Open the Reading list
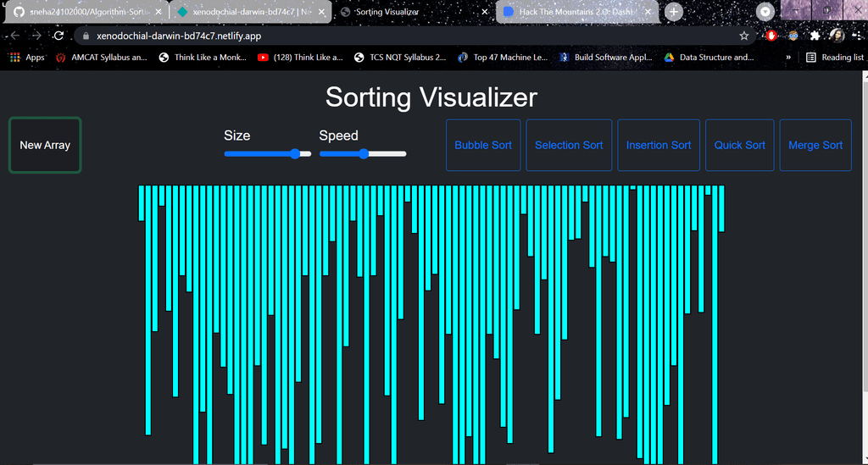868x465 pixels. point(835,57)
